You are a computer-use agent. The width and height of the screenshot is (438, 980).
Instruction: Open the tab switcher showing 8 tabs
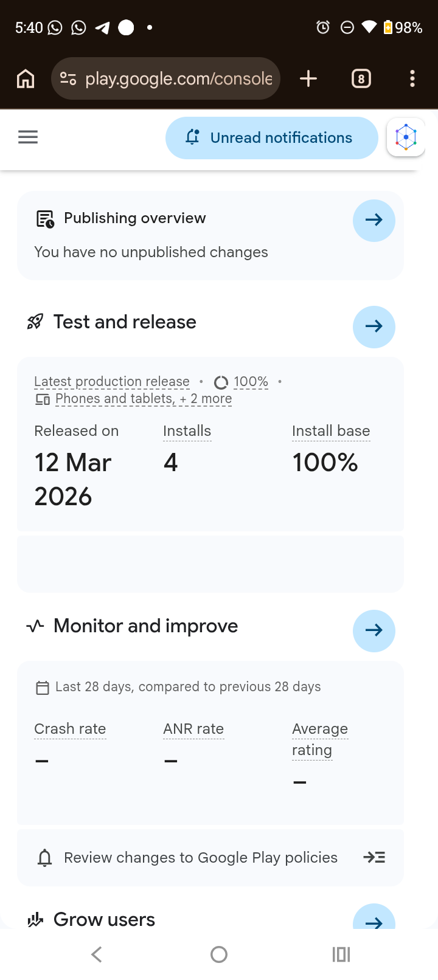[x=361, y=78]
